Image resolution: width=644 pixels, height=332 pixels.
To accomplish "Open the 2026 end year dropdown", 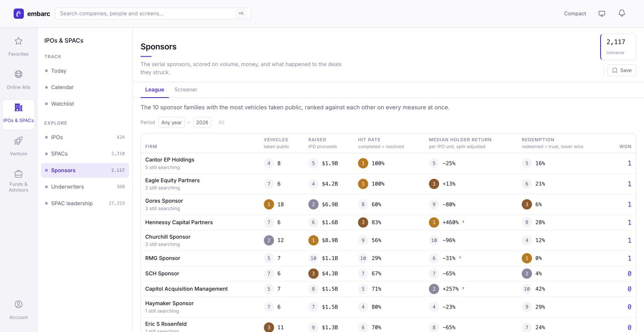I will [x=202, y=122].
